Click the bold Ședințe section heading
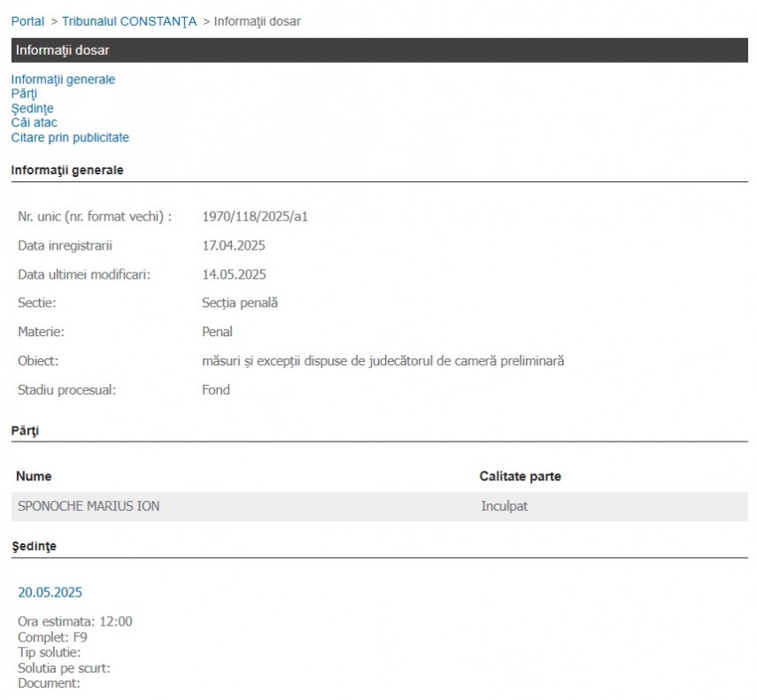 (34, 546)
